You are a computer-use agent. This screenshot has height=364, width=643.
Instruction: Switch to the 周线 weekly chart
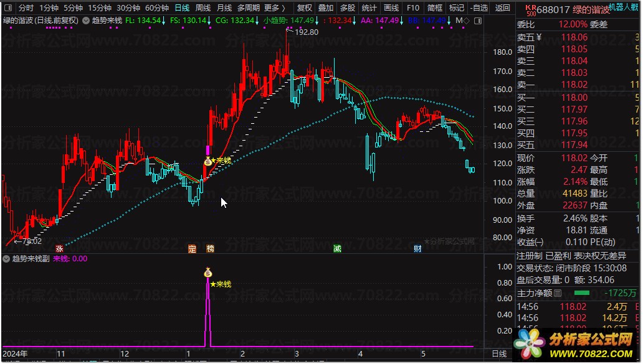click(203, 8)
